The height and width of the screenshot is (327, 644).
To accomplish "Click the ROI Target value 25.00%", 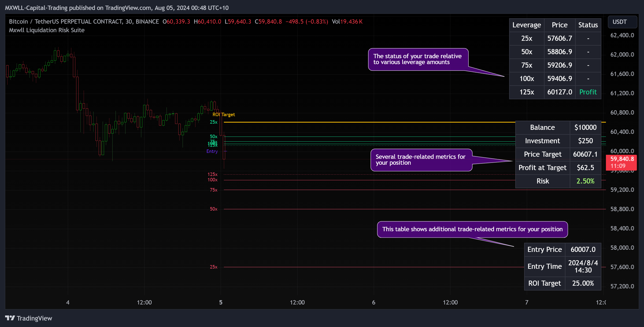I will [x=583, y=283].
